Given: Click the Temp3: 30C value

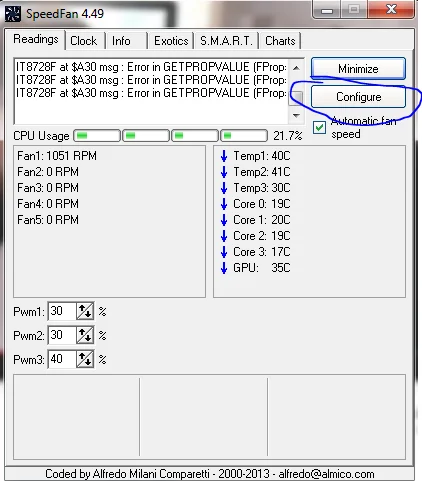Looking at the screenshot, I should 262,188.
